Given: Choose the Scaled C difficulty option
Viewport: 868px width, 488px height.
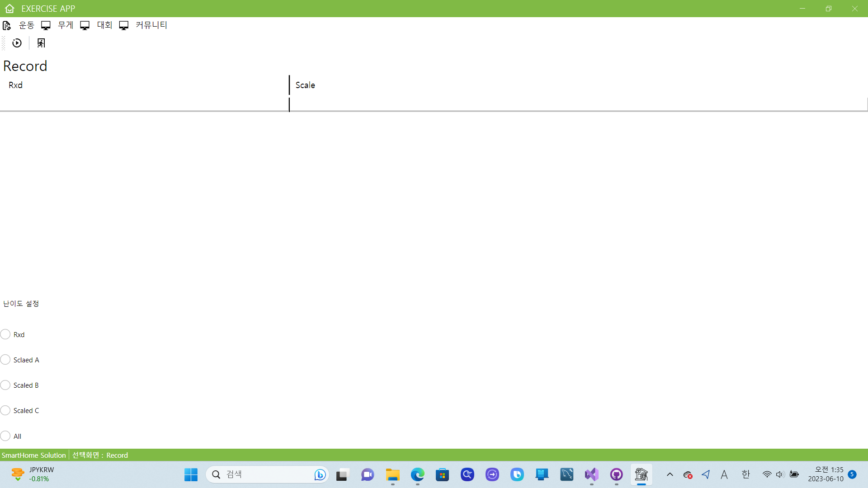Looking at the screenshot, I should (x=5, y=410).
